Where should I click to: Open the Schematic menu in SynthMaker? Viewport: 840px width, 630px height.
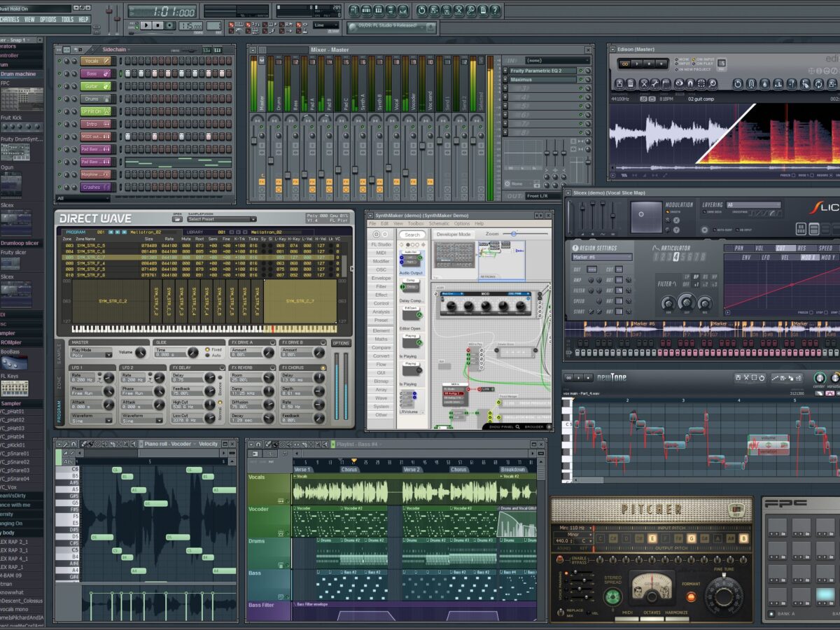pos(439,223)
